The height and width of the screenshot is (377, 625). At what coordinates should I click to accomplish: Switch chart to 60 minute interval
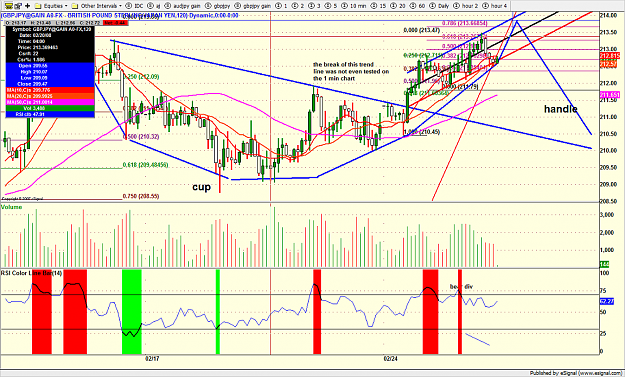418,6
